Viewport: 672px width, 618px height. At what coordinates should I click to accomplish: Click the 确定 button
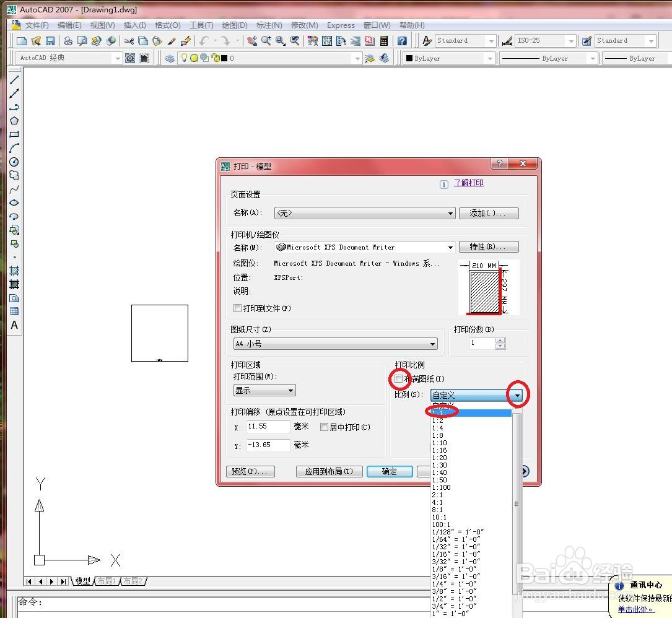pyautogui.click(x=390, y=471)
